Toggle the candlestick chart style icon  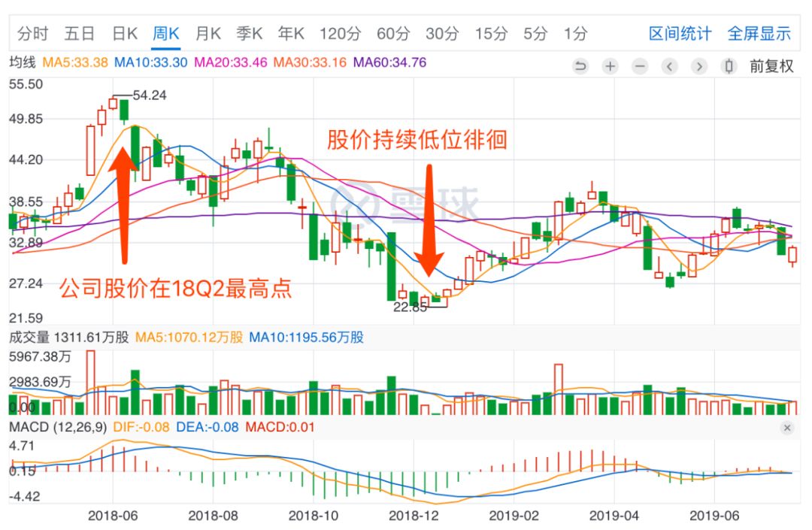click(729, 66)
